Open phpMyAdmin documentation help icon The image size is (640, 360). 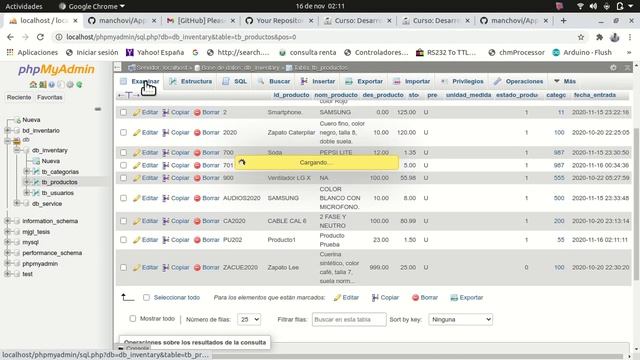[x=52, y=84]
